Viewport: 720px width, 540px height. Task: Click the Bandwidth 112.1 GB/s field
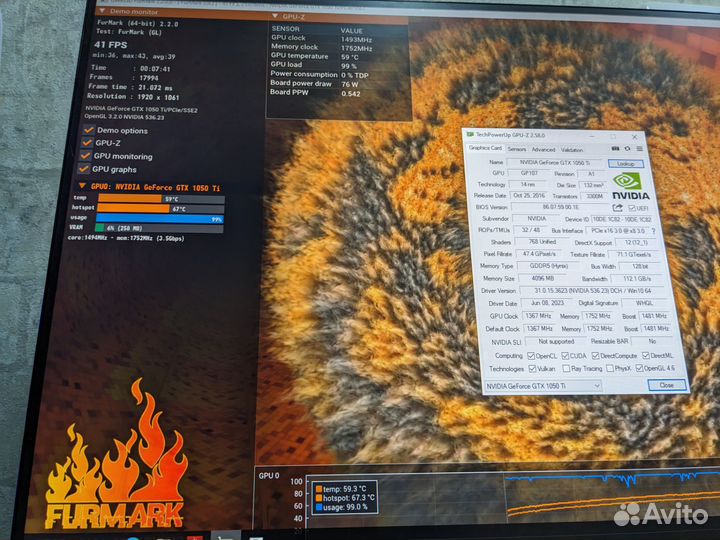point(637,279)
